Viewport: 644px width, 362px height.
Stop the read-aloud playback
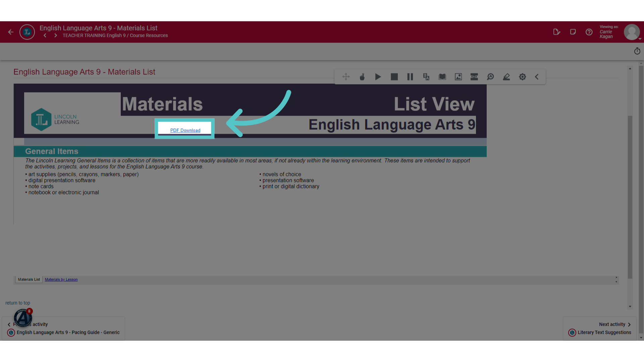(x=394, y=77)
